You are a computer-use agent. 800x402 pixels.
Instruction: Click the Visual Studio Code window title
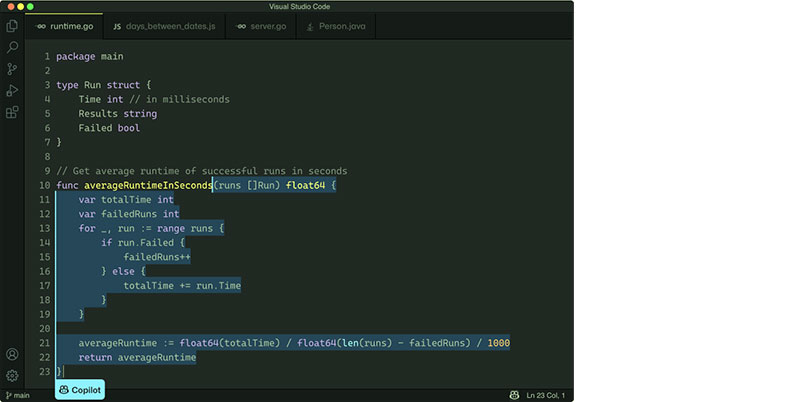click(299, 7)
